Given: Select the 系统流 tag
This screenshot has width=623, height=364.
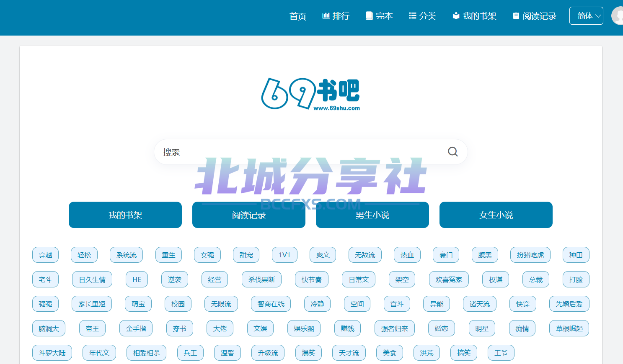Looking at the screenshot, I should (127, 255).
